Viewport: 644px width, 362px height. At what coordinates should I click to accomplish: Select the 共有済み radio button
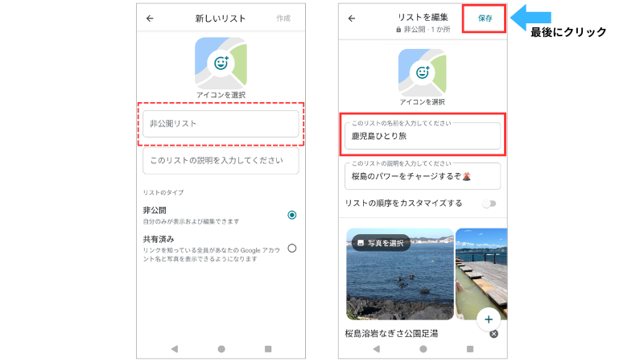click(x=291, y=248)
